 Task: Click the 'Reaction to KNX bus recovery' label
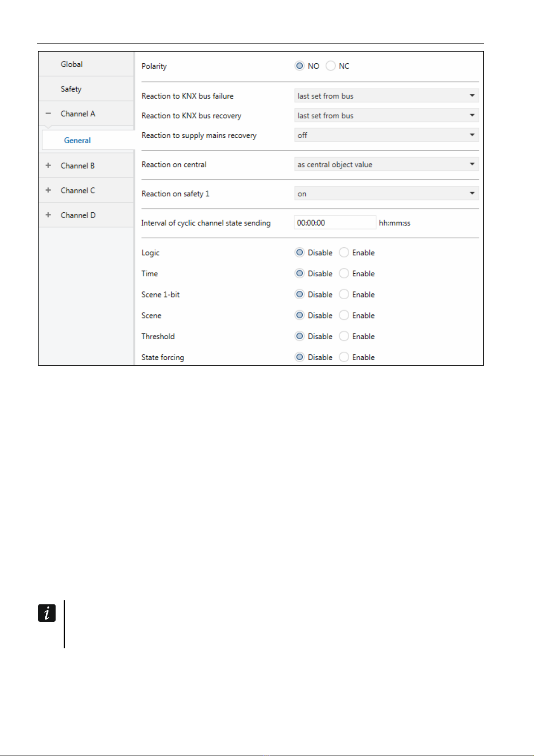(191, 116)
